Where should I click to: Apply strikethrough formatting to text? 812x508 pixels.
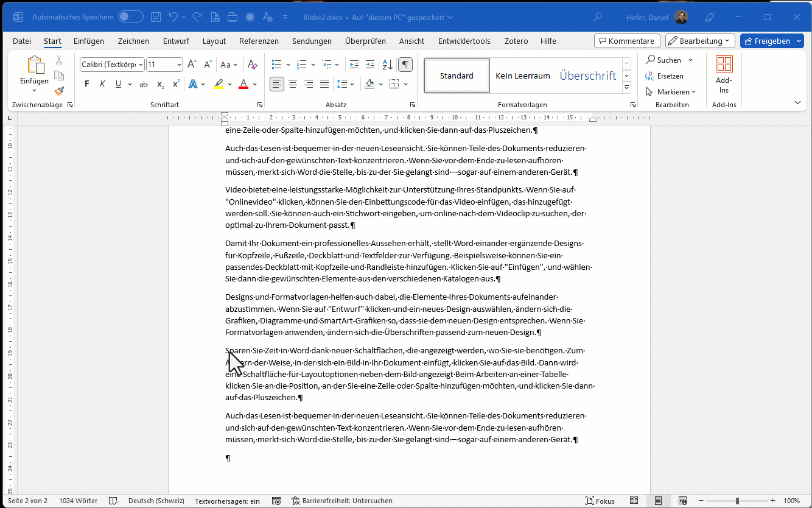[x=144, y=84]
